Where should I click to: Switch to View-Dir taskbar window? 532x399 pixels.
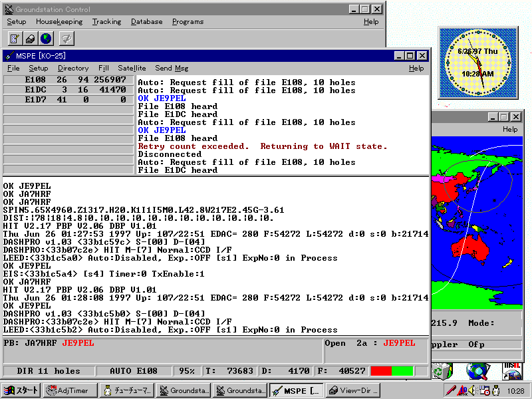pos(352,391)
